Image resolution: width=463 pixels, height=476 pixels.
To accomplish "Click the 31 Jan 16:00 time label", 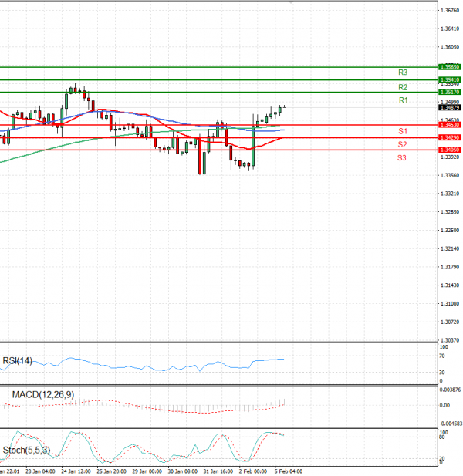I will (218, 471).
